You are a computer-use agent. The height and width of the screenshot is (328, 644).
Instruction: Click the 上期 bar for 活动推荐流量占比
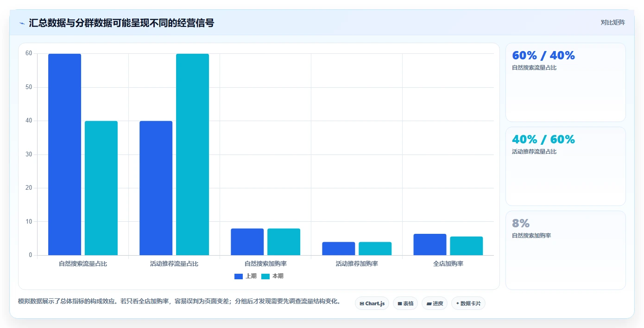(x=156, y=188)
